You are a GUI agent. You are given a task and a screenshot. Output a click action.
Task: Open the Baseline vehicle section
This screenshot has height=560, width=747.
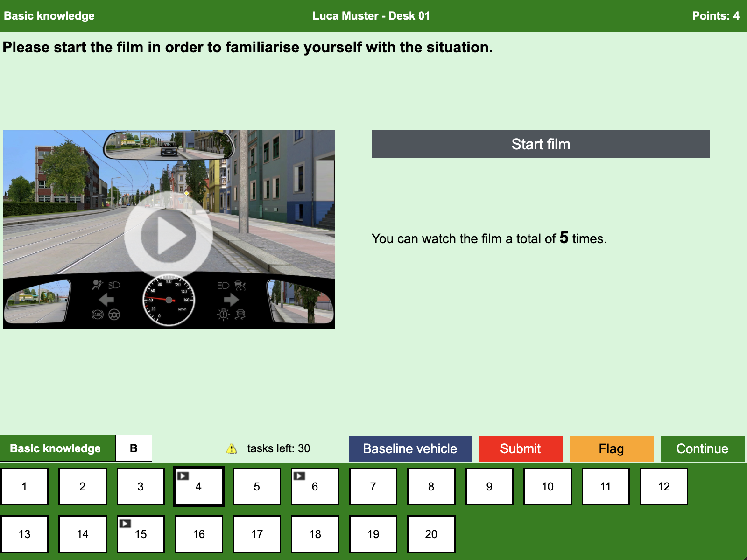(410, 449)
